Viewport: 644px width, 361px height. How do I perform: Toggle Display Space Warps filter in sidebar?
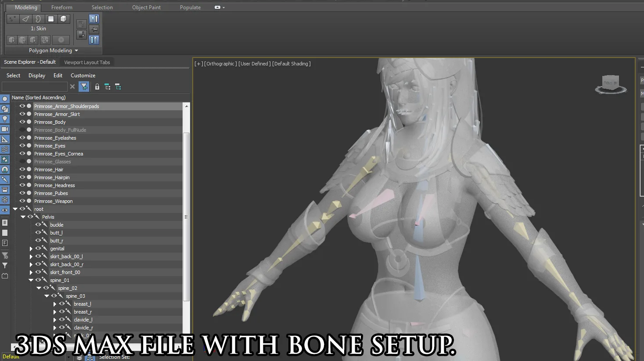pos(5,149)
